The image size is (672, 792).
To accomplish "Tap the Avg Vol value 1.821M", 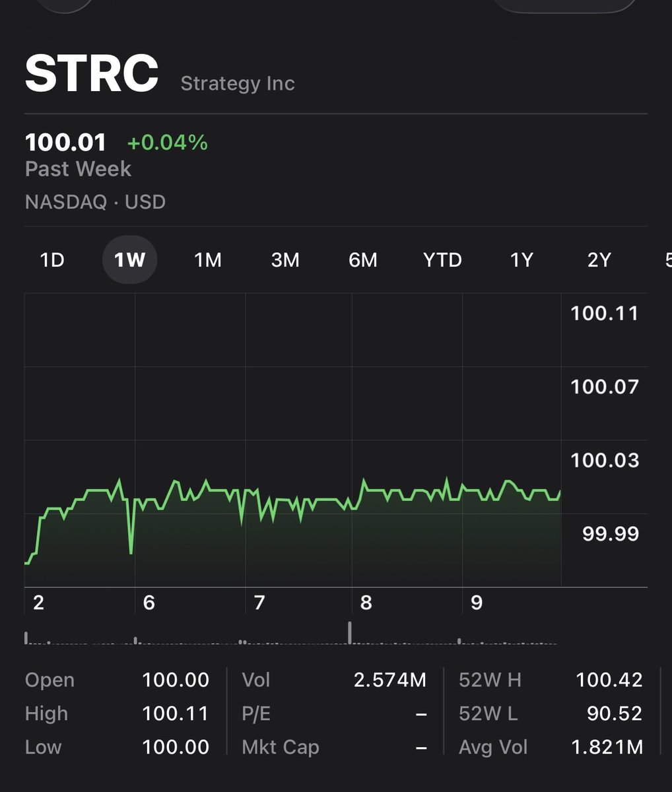I will 607,747.
